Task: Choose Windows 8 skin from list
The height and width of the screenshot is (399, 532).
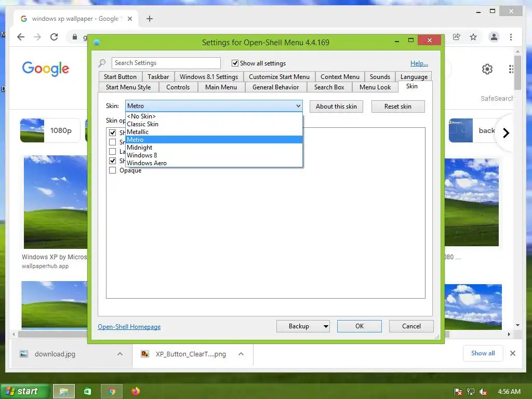Action: click(214, 155)
